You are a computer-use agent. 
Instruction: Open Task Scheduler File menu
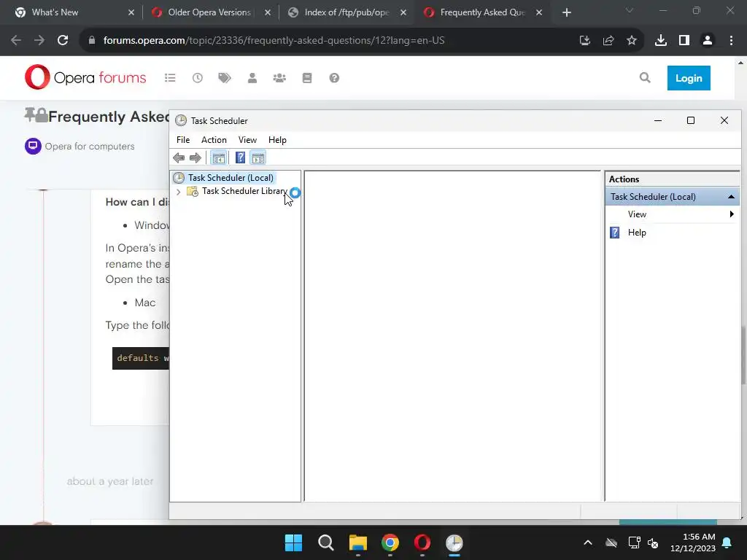pyautogui.click(x=183, y=139)
